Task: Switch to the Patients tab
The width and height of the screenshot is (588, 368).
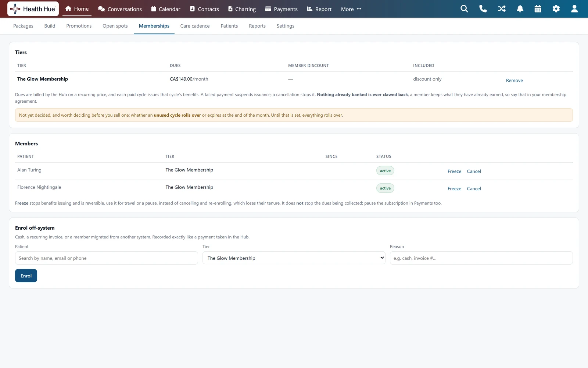Action: [229, 26]
